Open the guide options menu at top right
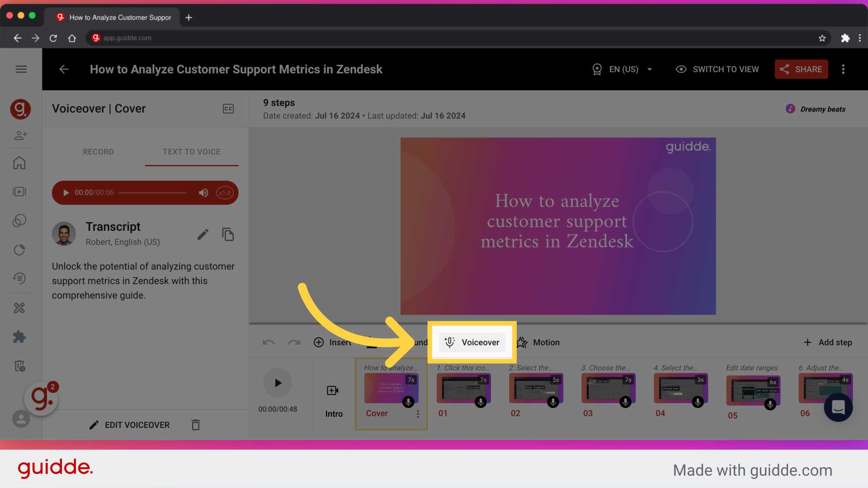The width and height of the screenshot is (868, 488). 844,69
